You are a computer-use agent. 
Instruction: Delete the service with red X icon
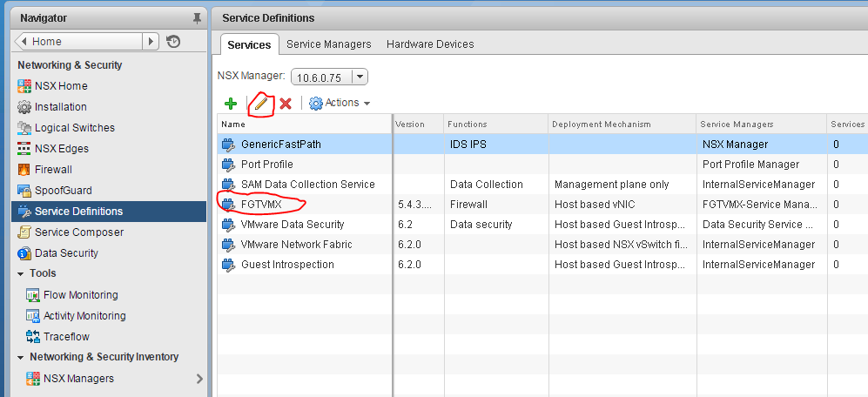pos(286,103)
